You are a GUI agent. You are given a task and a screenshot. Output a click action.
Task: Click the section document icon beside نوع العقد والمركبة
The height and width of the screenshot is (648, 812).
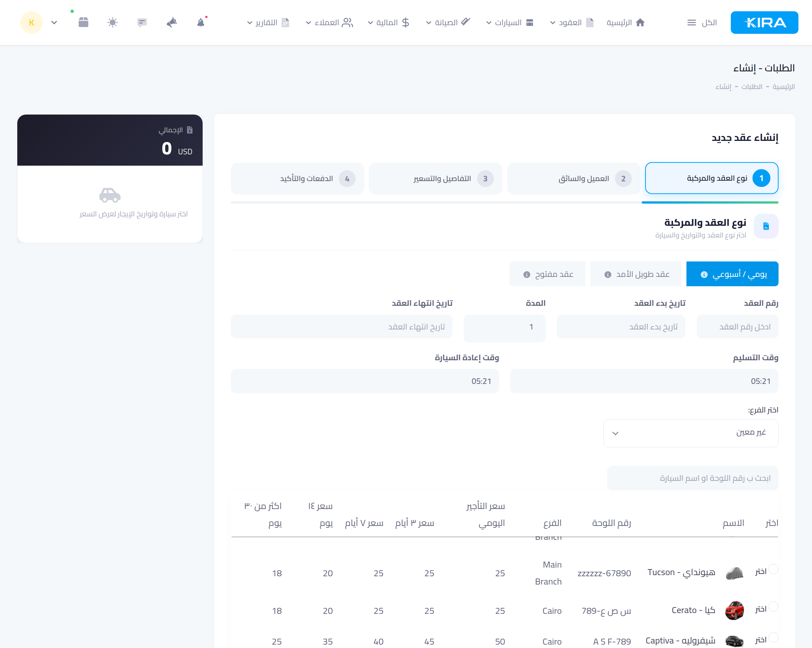pyautogui.click(x=766, y=226)
